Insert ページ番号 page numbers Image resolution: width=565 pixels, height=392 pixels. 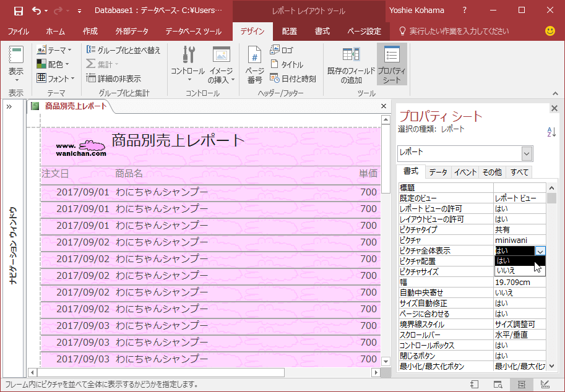(255, 64)
